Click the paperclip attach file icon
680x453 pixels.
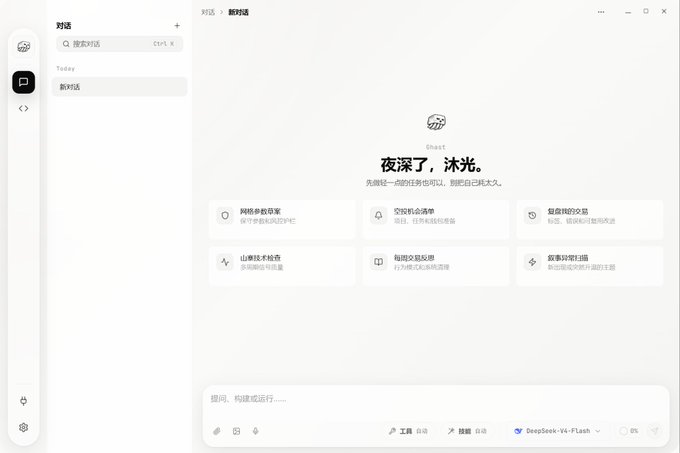[217, 431]
